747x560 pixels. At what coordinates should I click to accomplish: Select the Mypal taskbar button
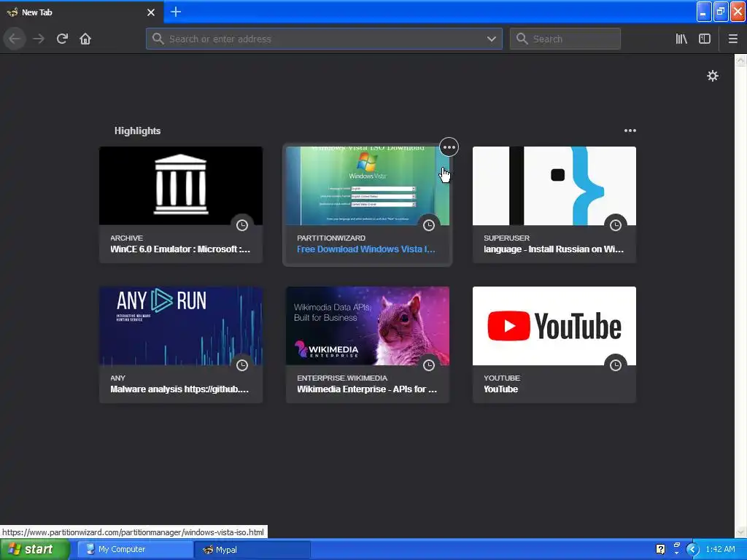click(x=252, y=550)
